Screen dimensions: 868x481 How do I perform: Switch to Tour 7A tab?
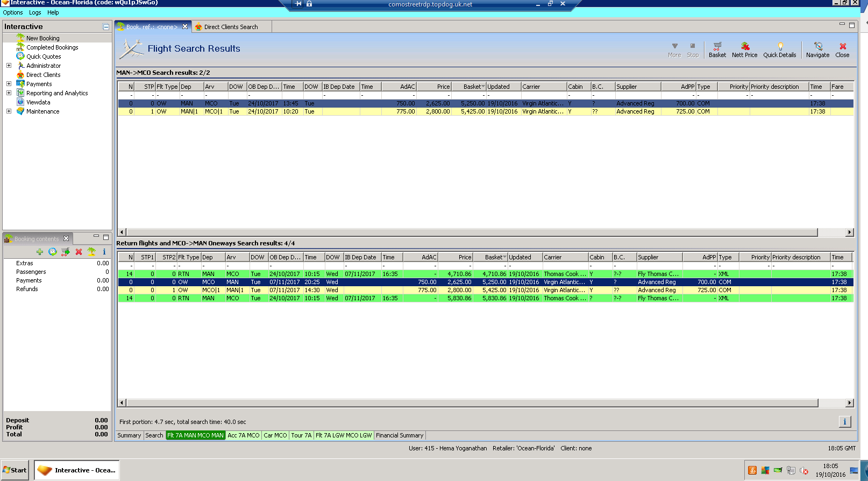coord(301,435)
